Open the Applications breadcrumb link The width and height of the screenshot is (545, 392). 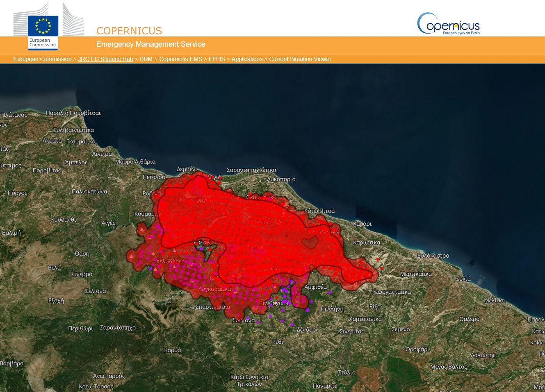[x=247, y=59]
